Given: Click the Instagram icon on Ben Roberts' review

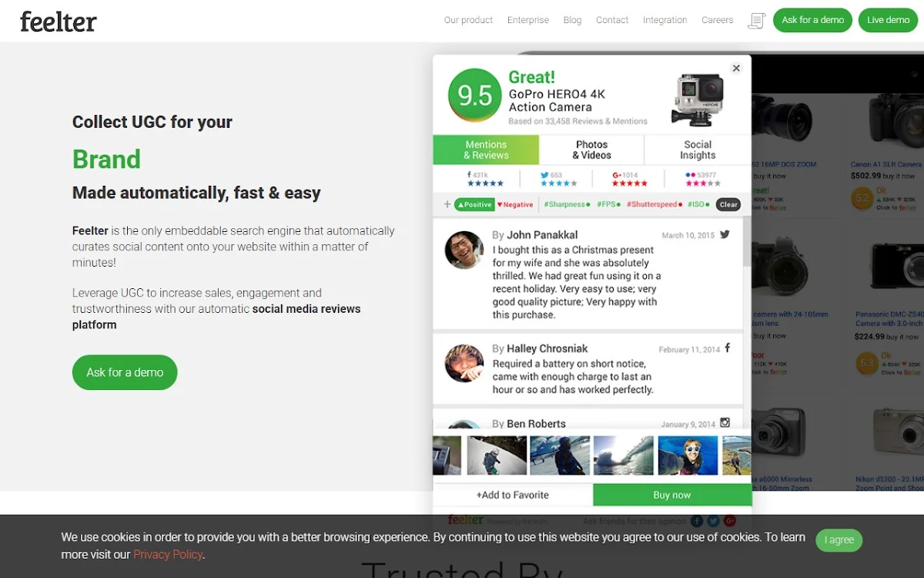Looking at the screenshot, I should coord(725,422).
